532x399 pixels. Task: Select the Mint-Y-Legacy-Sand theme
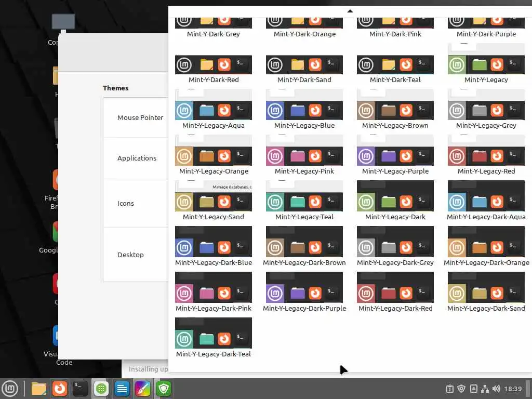pyautogui.click(x=214, y=201)
